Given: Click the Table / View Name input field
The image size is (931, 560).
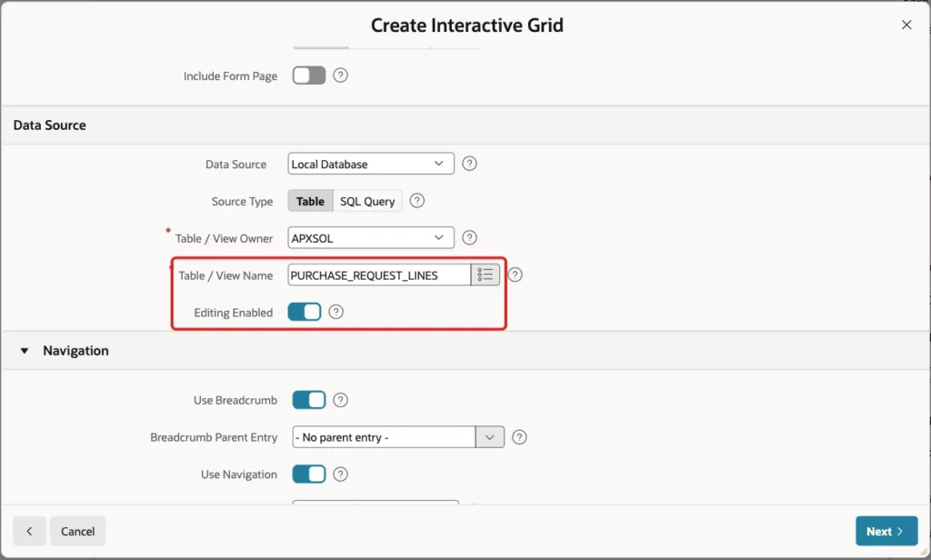Looking at the screenshot, I should click(x=379, y=275).
